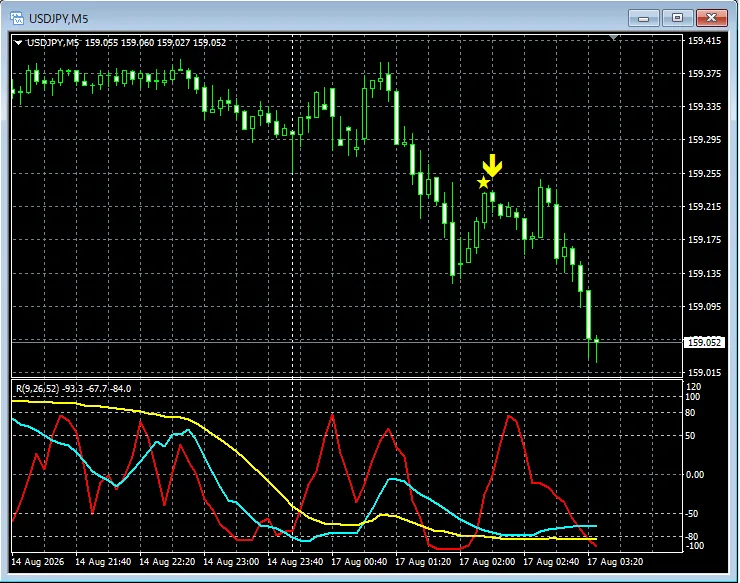
Task: Expand the USDJPY,M5 chart dropdown triangle
Action: pos(18,42)
